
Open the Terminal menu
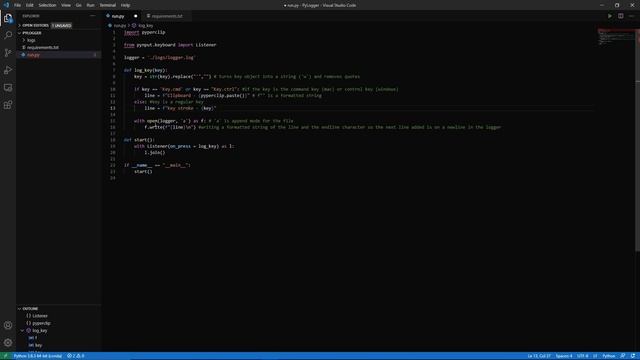click(108, 5)
